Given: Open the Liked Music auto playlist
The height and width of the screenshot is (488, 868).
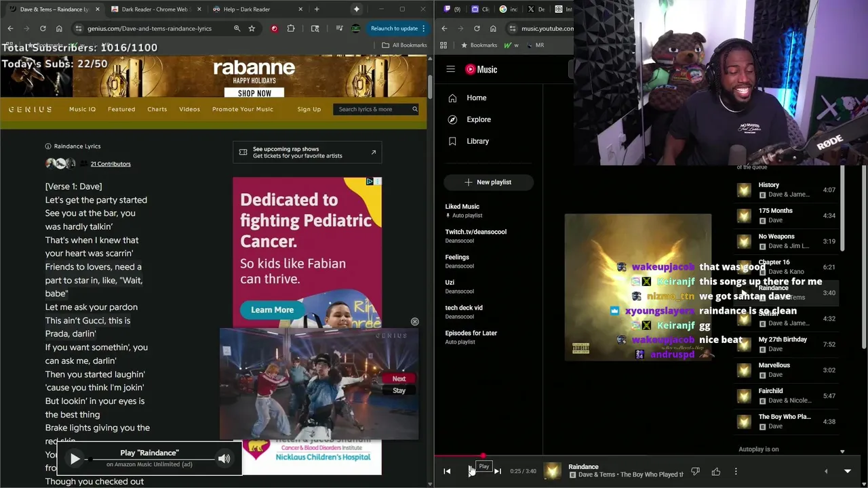Looking at the screenshot, I should [488, 211].
